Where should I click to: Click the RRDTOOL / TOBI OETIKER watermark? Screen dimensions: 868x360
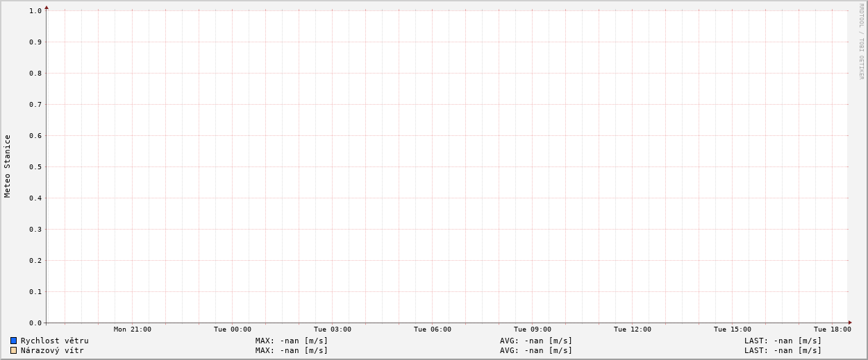pyautogui.click(x=861, y=42)
